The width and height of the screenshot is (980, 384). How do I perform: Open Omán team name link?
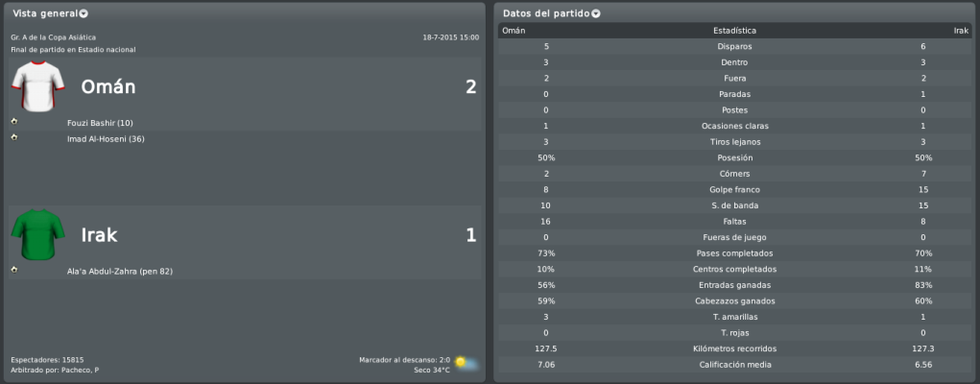pyautogui.click(x=108, y=87)
